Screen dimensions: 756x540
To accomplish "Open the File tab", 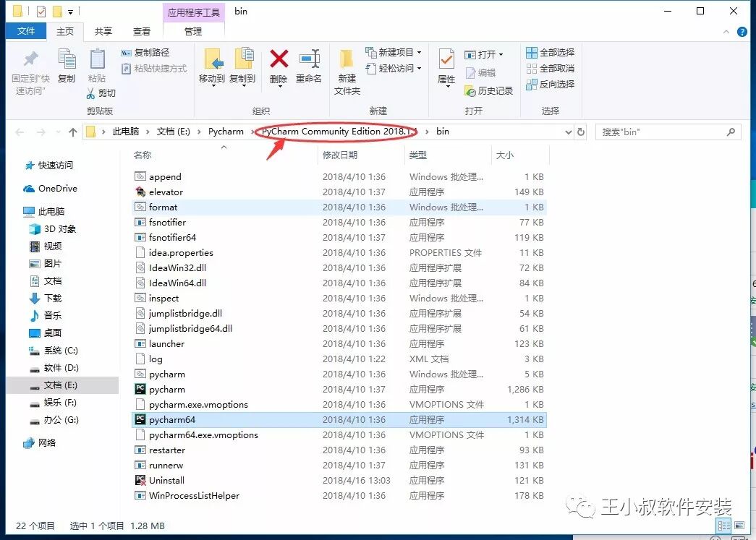I will point(26,31).
